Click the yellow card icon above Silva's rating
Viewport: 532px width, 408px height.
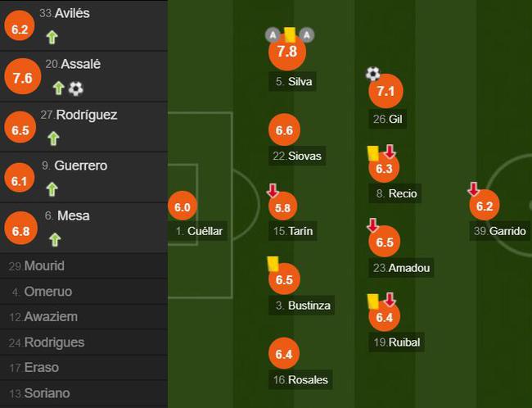(x=290, y=34)
